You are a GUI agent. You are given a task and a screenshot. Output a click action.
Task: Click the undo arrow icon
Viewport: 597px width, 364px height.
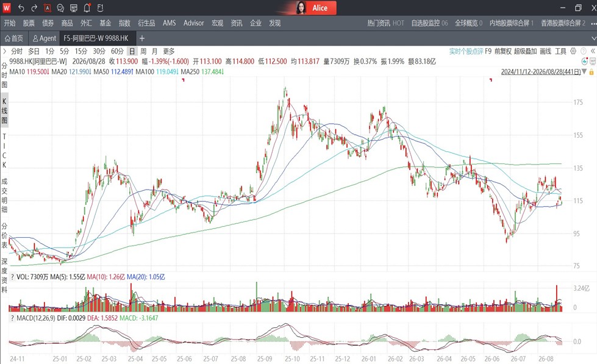21,7
